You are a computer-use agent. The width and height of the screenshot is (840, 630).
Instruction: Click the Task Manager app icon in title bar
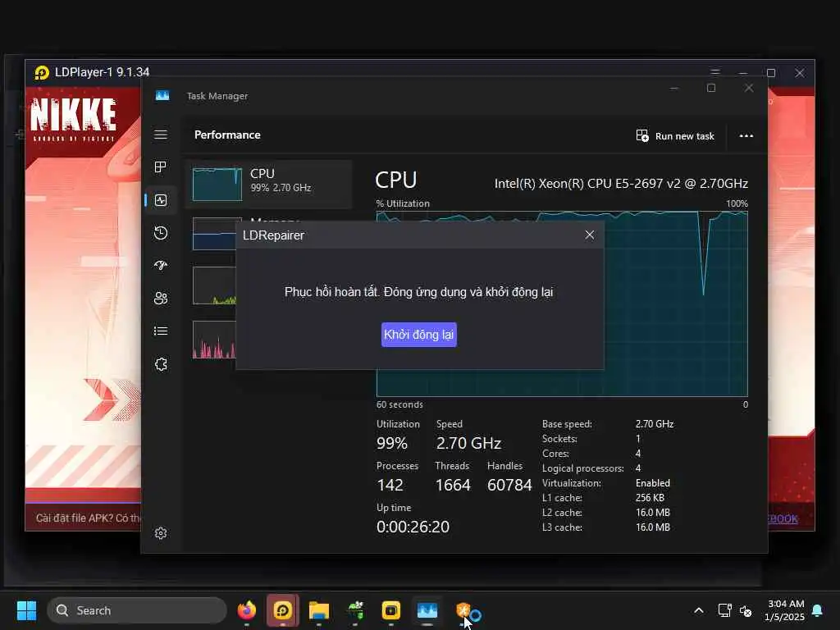coord(162,95)
